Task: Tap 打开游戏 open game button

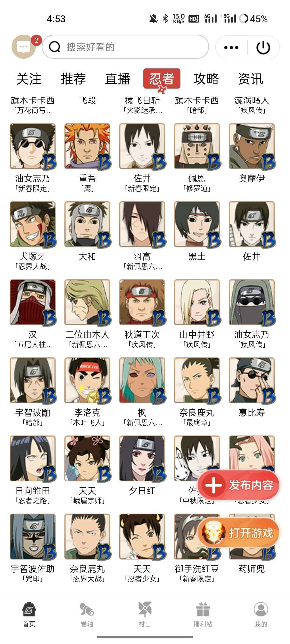Action: (239, 533)
